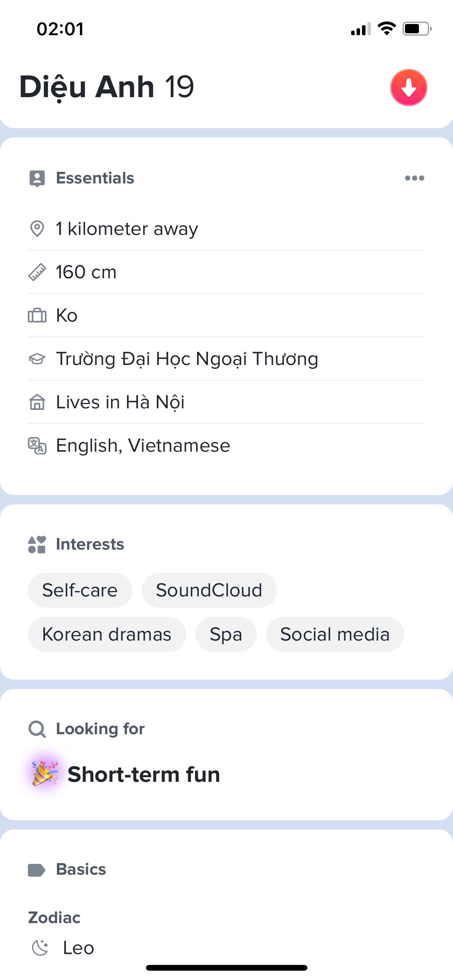This screenshot has width=453, height=980.
Task: Tap the red down-arrow collapse button
Action: tap(408, 87)
